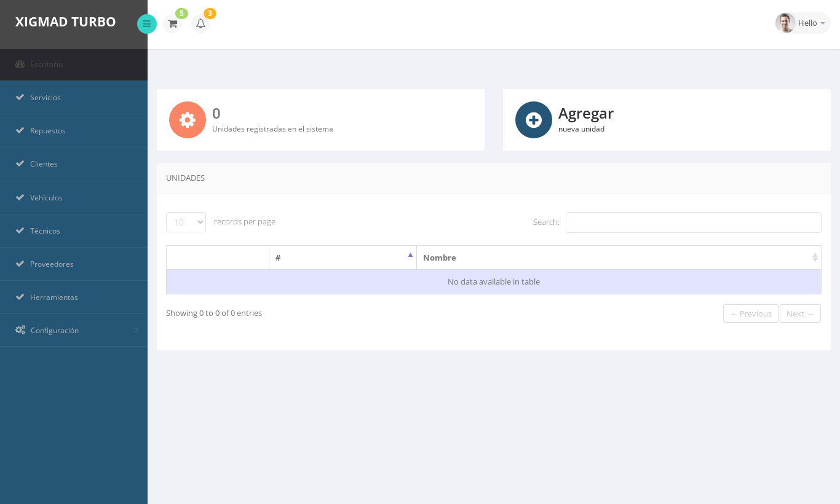Click the UNIDADES panel title

[185, 178]
